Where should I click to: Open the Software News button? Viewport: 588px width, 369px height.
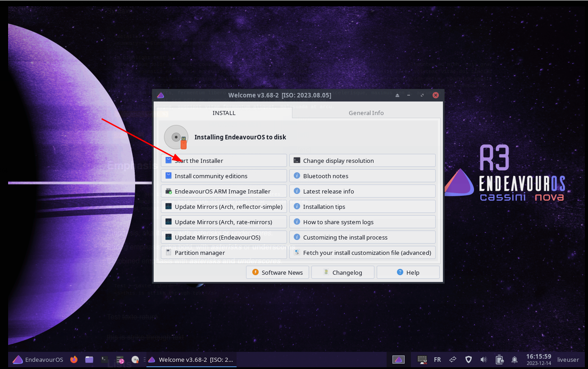278,272
